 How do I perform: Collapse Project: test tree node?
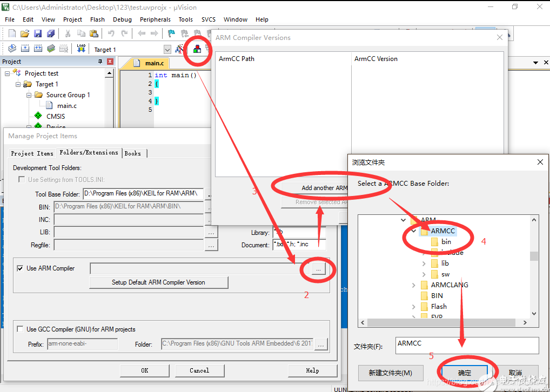click(x=8, y=73)
